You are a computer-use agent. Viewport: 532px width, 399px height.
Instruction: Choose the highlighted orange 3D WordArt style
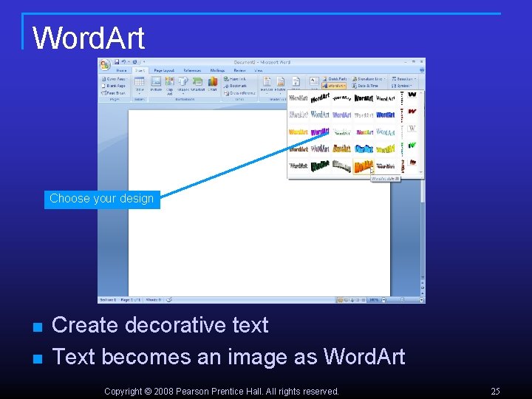pos(364,166)
